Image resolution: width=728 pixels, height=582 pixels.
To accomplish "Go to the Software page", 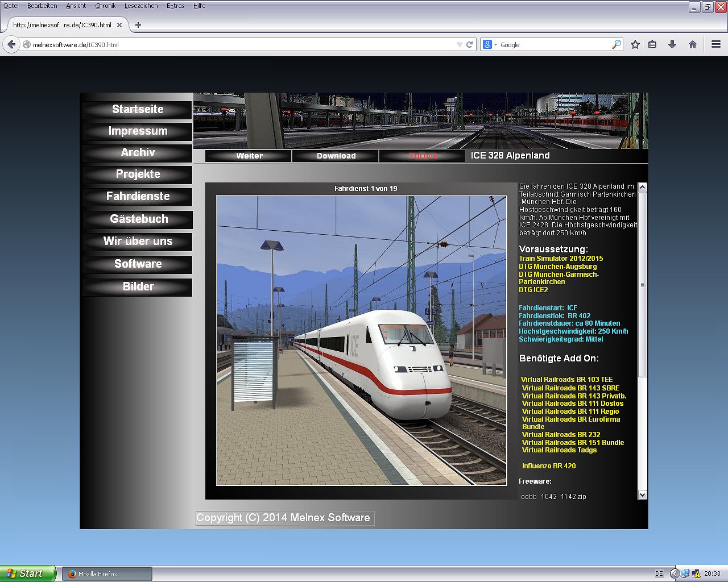I will 138,264.
